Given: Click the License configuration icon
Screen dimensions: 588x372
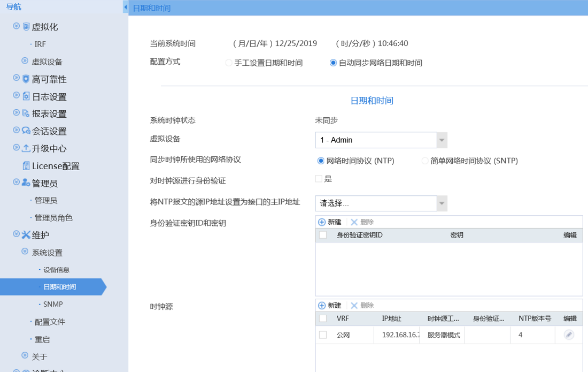Looking at the screenshot, I should click(26, 166).
